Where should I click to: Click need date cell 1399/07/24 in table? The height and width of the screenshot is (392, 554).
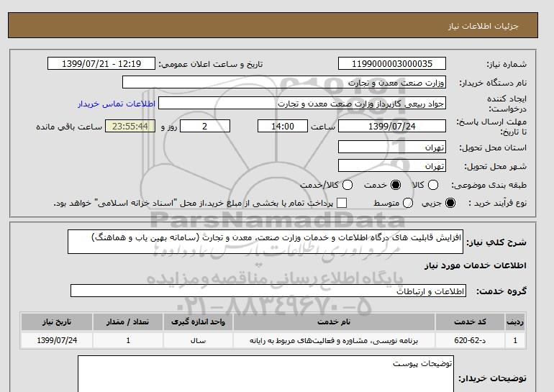[x=57, y=340]
